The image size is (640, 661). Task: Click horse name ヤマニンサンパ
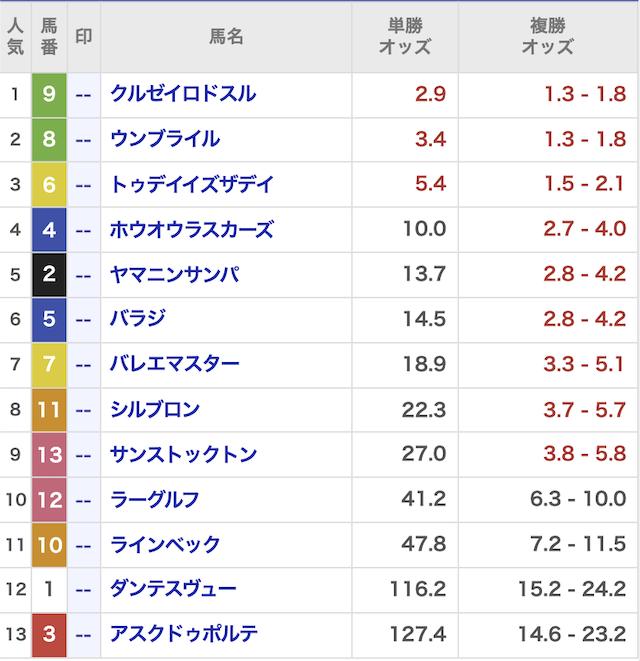click(x=174, y=274)
